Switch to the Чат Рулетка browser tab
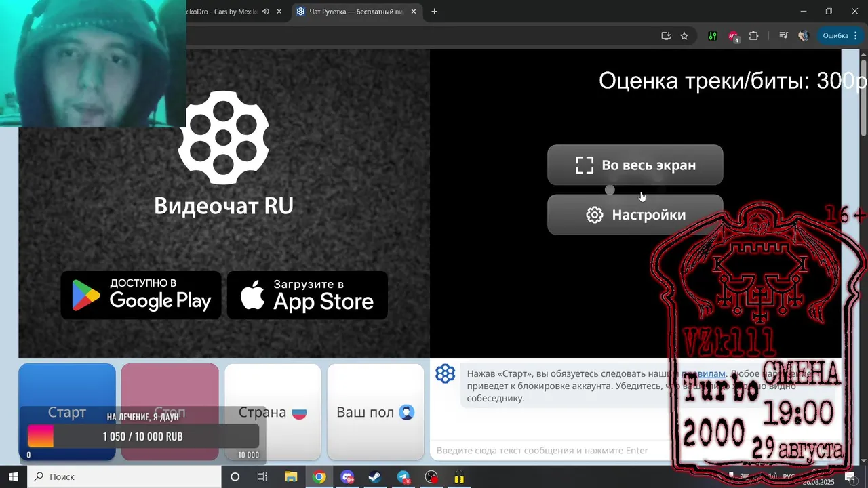The width and height of the screenshot is (868, 488). 356,12
